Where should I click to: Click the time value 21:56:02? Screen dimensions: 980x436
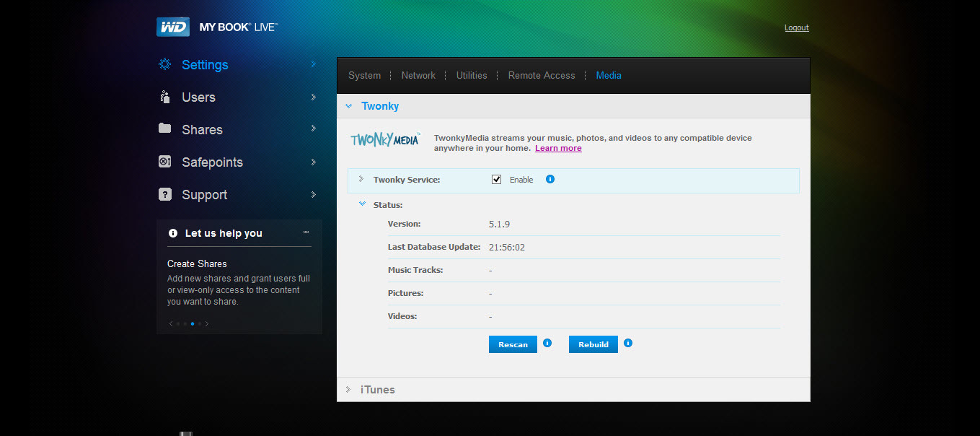coord(507,247)
